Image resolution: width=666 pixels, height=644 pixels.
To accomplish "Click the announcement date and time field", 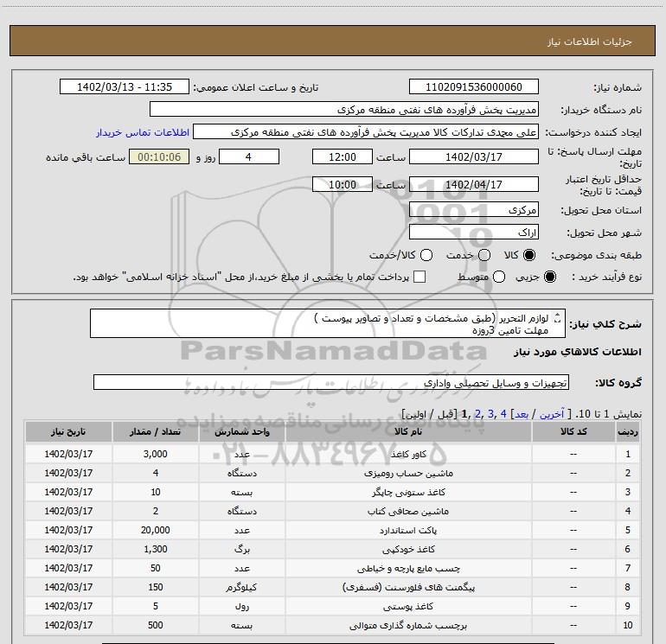I will 125,86.
